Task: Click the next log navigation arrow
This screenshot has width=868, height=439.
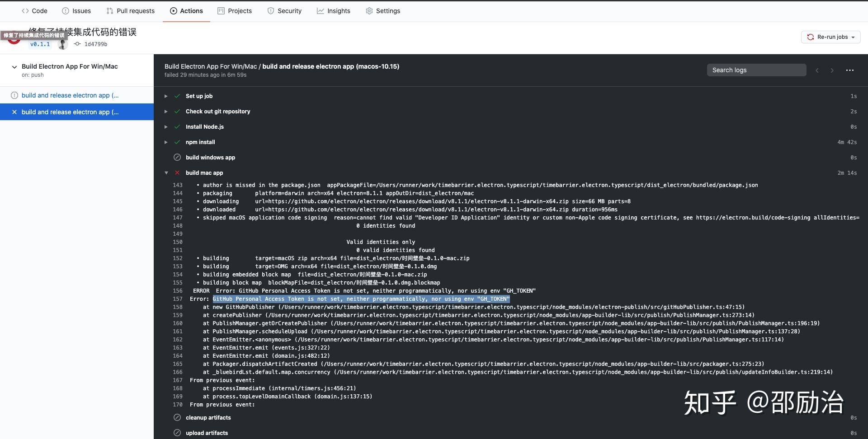Action: [x=832, y=70]
